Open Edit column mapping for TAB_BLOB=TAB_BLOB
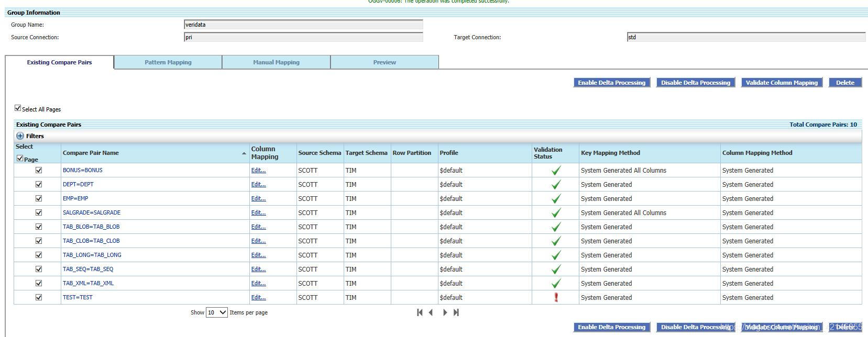This screenshot has width=868, height=337. pos(258,227)
